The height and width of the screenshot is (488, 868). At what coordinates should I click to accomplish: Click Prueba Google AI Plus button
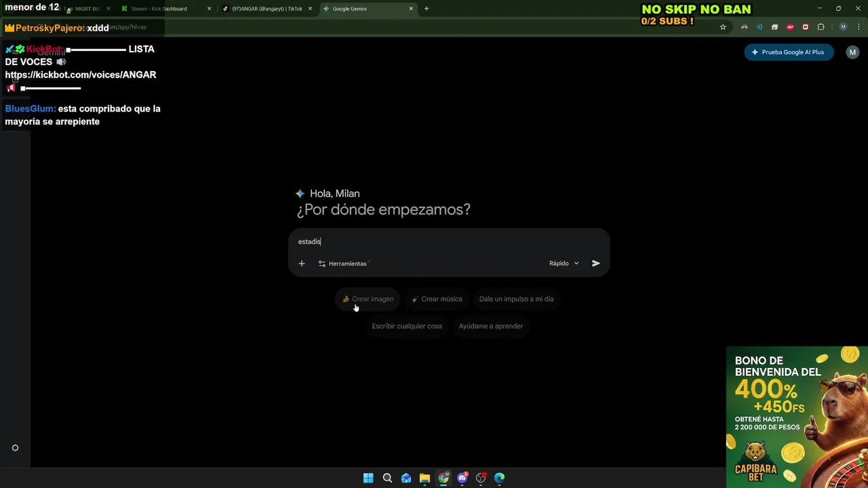[789, 52]
